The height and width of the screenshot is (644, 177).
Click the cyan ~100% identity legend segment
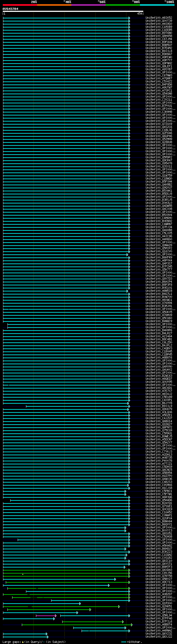[x=157, y=5]
